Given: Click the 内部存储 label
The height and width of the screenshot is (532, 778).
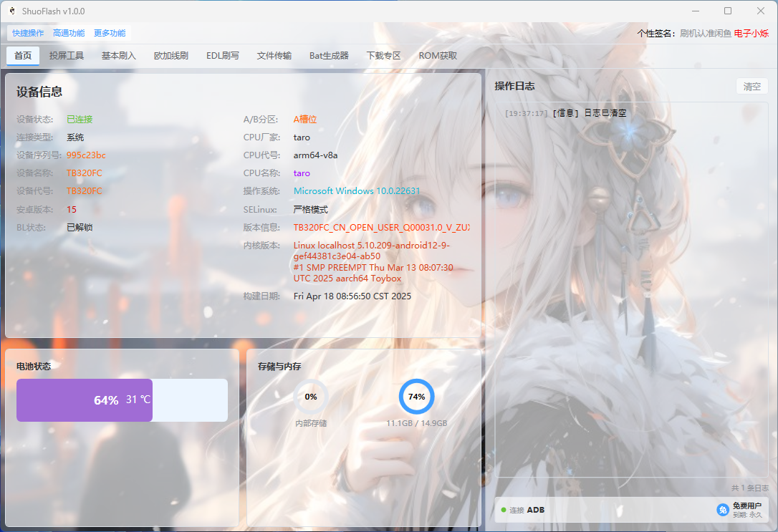Looking at the screenshot, I should pyautogui.click(x=311, y=423).
